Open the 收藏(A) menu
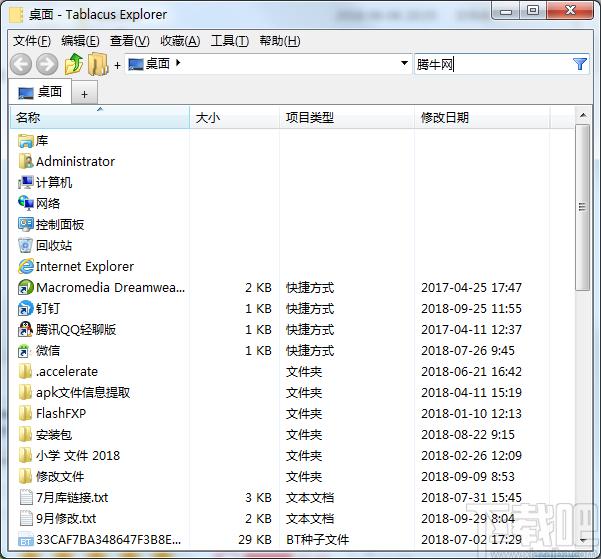 (x=180, y=41)
